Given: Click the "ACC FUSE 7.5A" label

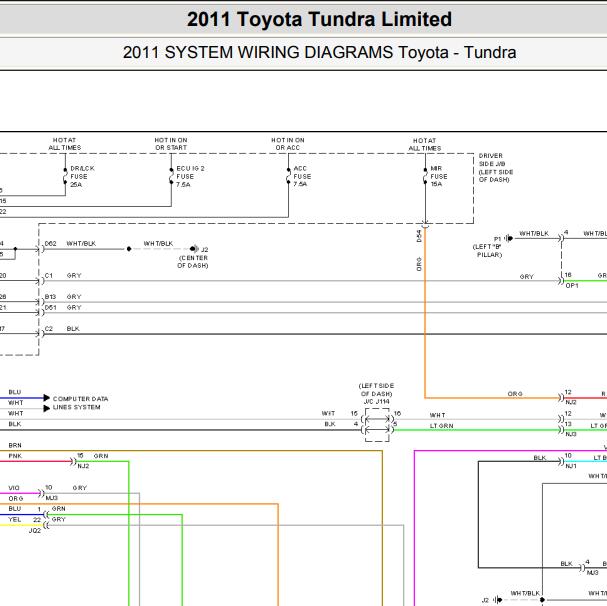Looking at the screenshot, I should coord(302,176).
